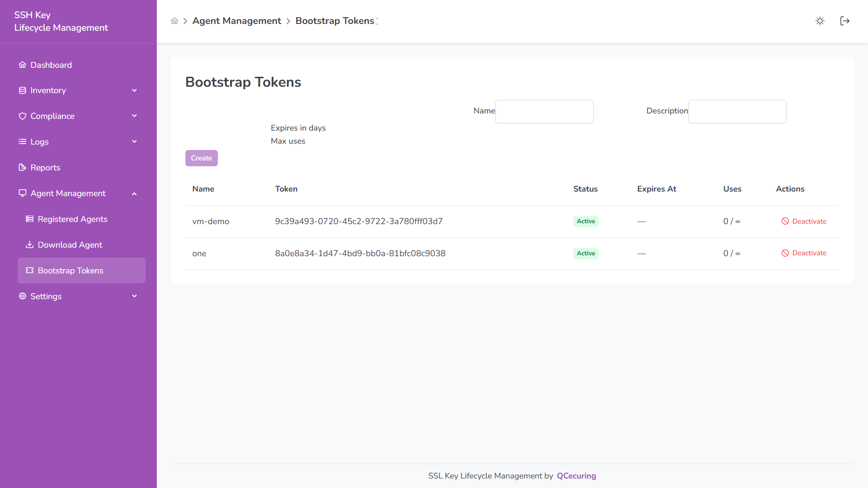The image size is (868, 488).
Task: Deactivate the token named one
Action: coord(804,253)
